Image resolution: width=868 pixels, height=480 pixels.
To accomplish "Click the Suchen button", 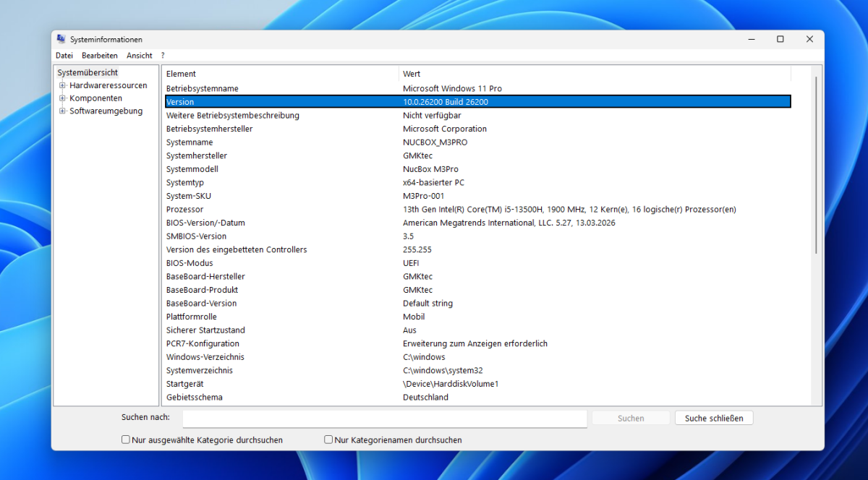I will coord(631,419).
